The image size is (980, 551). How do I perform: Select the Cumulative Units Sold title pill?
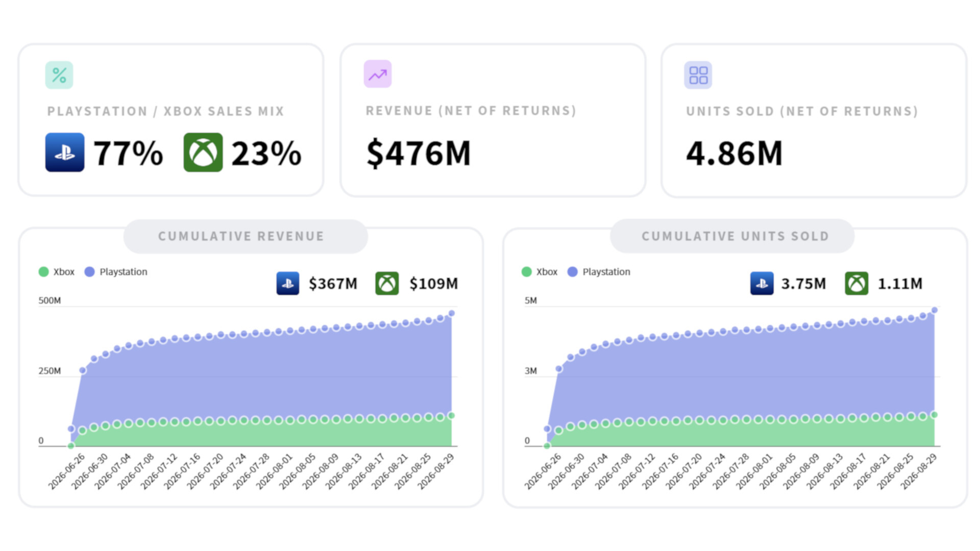pos(732,236)
